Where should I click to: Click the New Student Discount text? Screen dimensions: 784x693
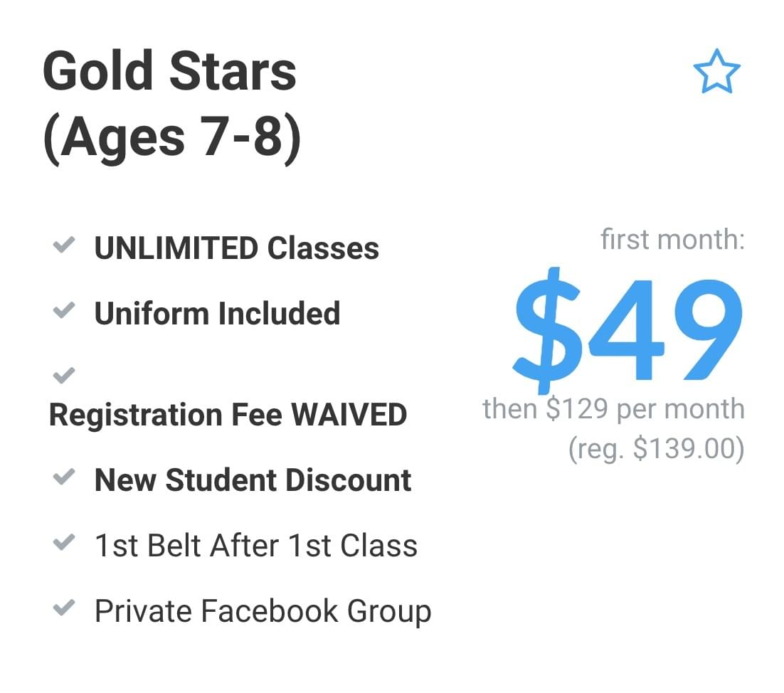tap(253, 480)
